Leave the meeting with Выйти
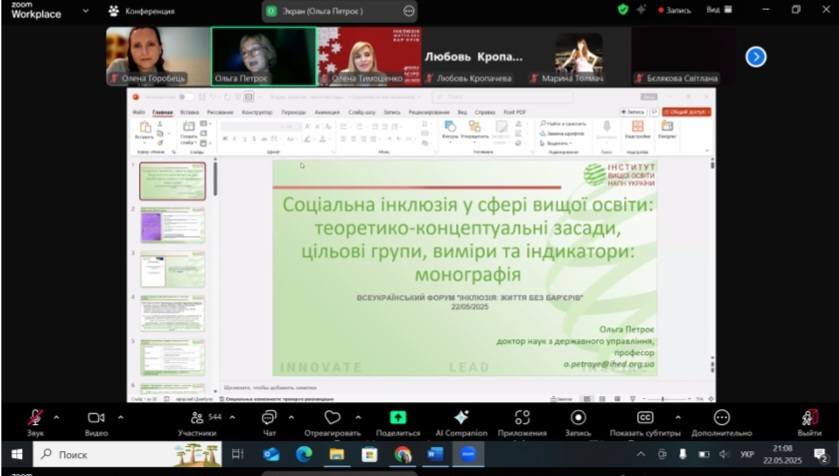Viewport: 839px width, 476px height. click(809, 418)
